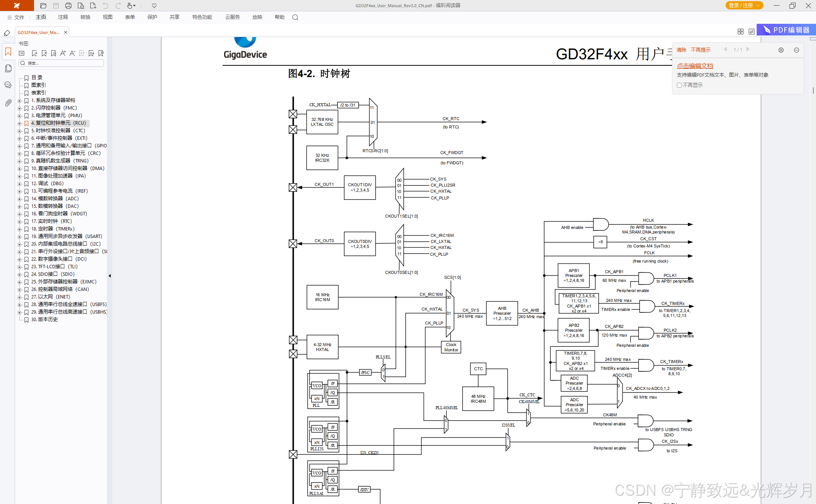
Task: Click the 点击编辑文档 link
Action: coord(695,65)
